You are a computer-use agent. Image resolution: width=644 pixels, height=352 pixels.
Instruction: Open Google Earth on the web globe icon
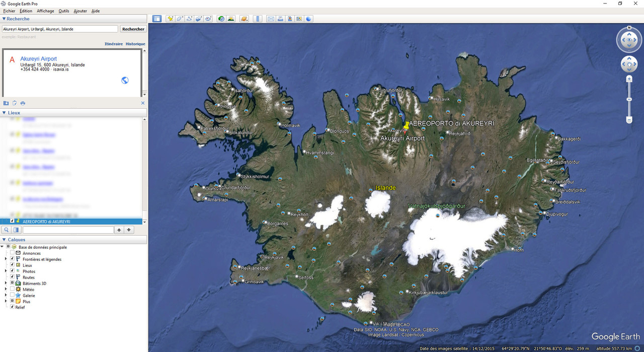coord(309,19)
